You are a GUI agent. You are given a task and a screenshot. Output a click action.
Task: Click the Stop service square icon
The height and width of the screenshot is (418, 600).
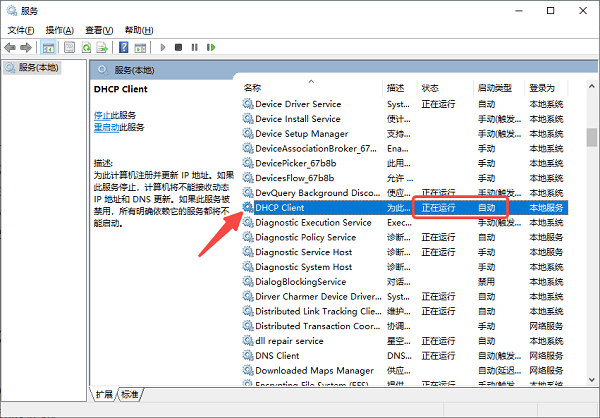click(178, 47)
